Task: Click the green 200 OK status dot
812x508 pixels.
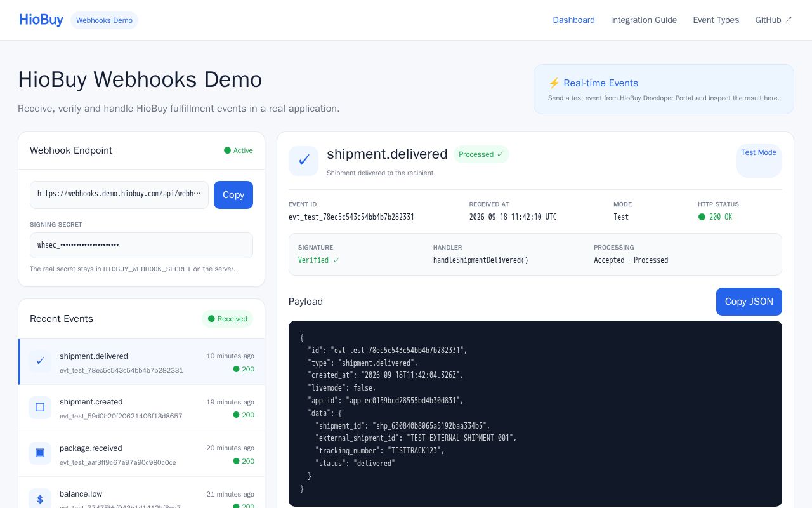Action: (702, 217)
